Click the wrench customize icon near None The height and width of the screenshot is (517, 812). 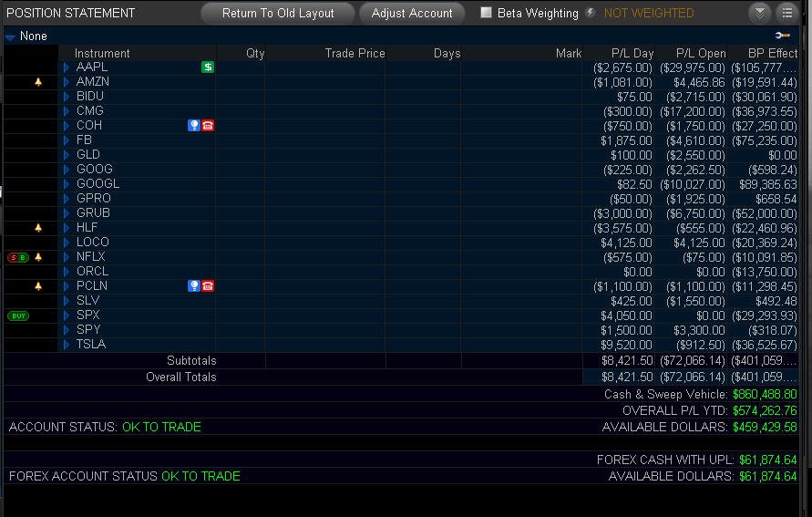pos(783,36)
